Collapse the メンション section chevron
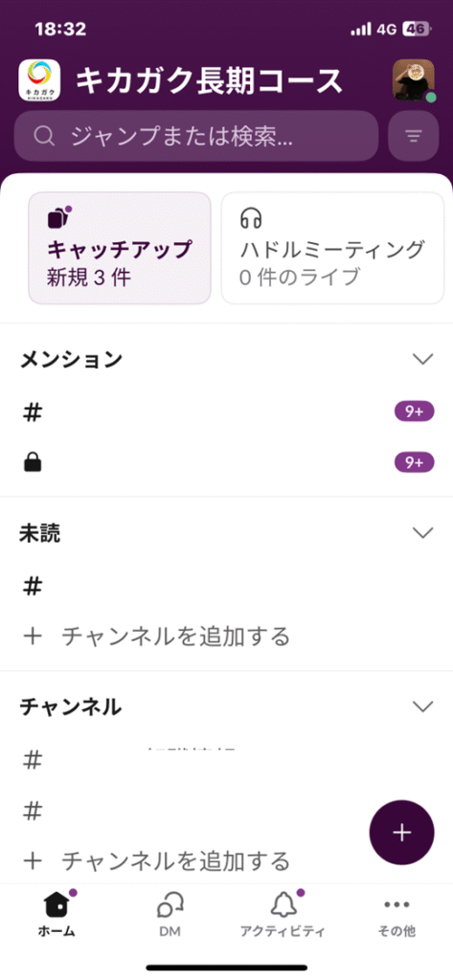This screenshot has height=980, width=453. (x=423, y=359)
